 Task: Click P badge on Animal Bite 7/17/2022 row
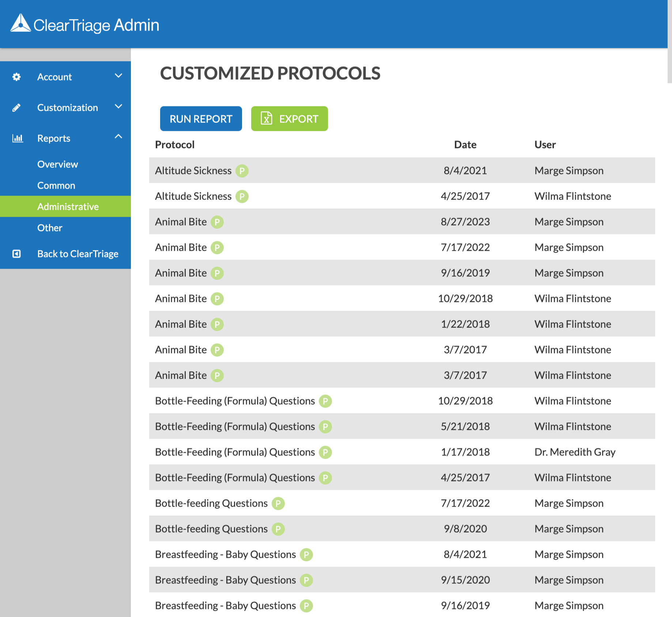click(x=217, y=247)
